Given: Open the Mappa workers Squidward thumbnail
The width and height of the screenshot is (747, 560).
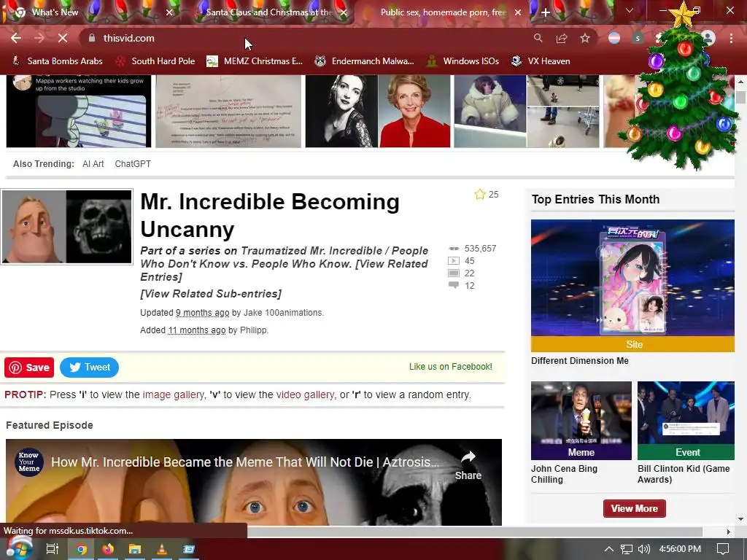Looking at the screenshot, I should coord(79,112).
